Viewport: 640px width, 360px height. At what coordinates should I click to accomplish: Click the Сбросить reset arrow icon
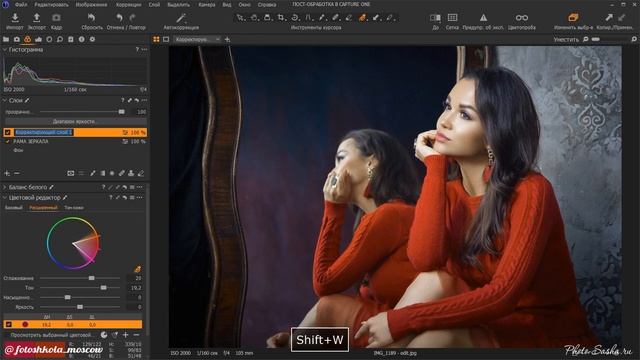coord(91,18)
